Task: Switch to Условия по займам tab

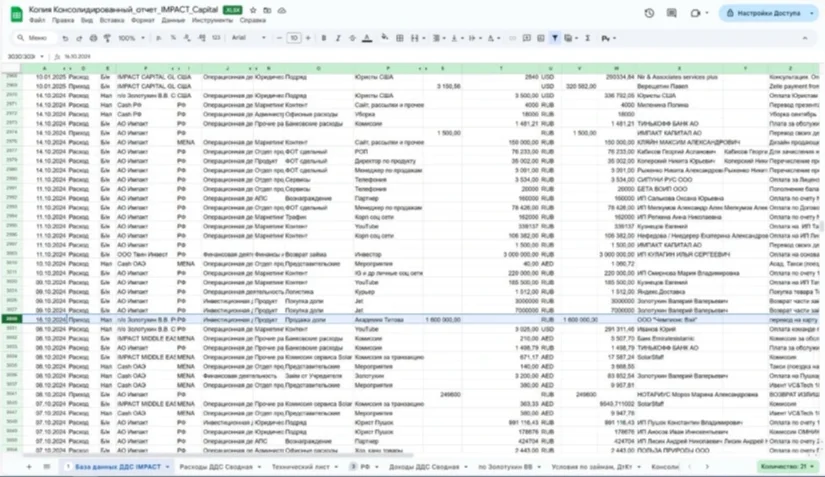Action: tap(596, 466)
